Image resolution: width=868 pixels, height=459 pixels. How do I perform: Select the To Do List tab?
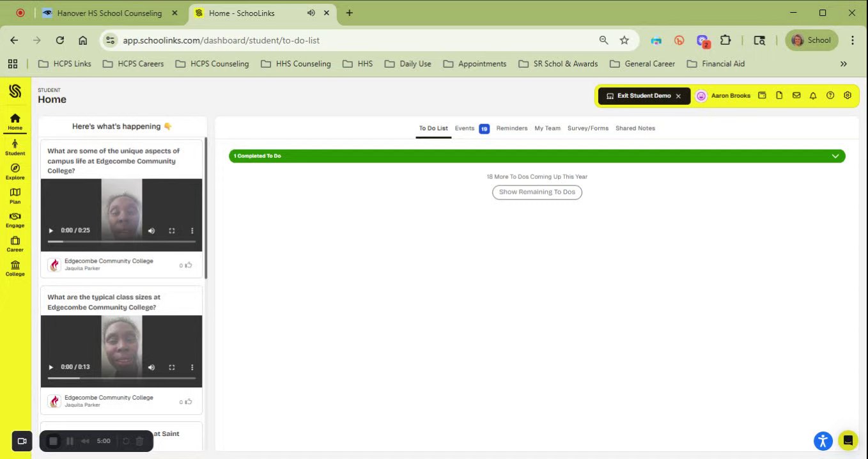pos(433,128)
